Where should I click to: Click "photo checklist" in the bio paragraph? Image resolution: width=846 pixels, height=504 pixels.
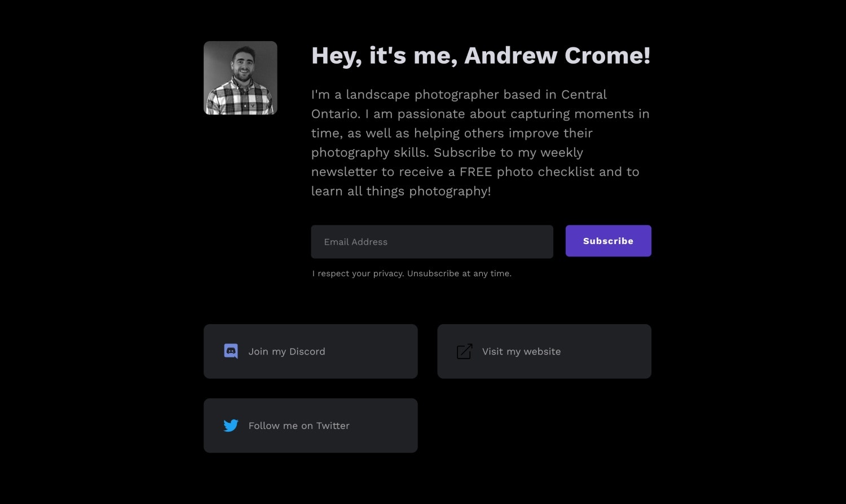(x=545, y=171)
